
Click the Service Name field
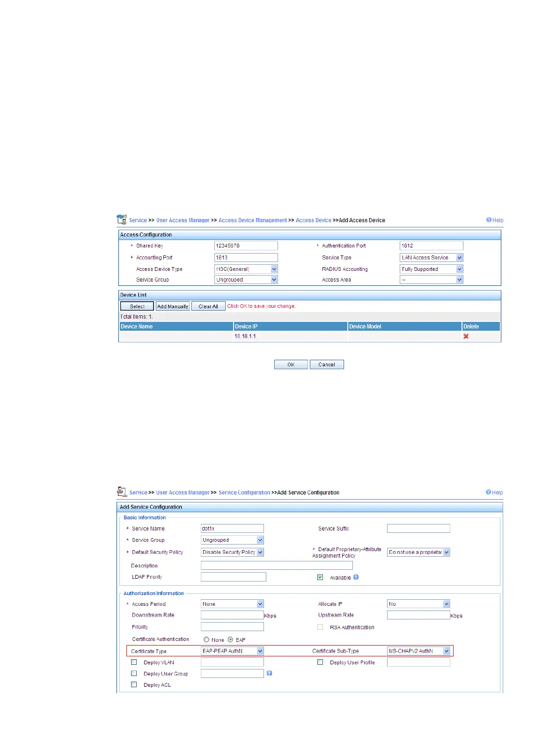(233, 529)
